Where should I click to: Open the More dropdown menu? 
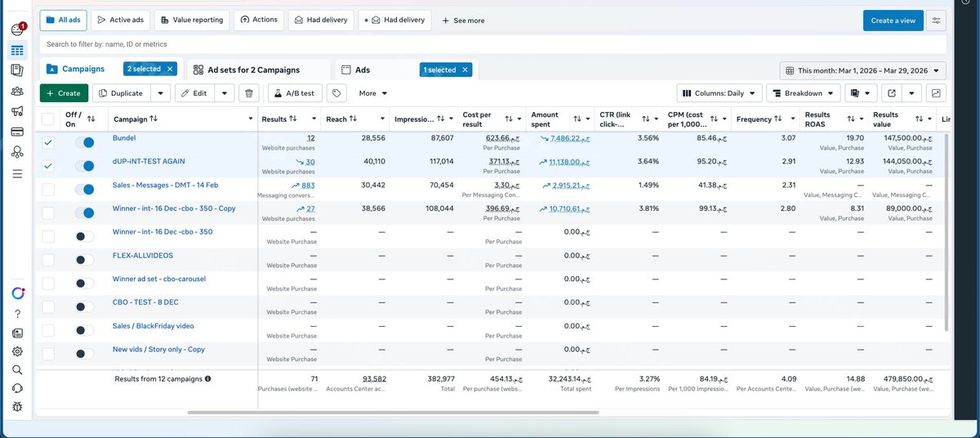pyautogui.click(x=372, y=93)
